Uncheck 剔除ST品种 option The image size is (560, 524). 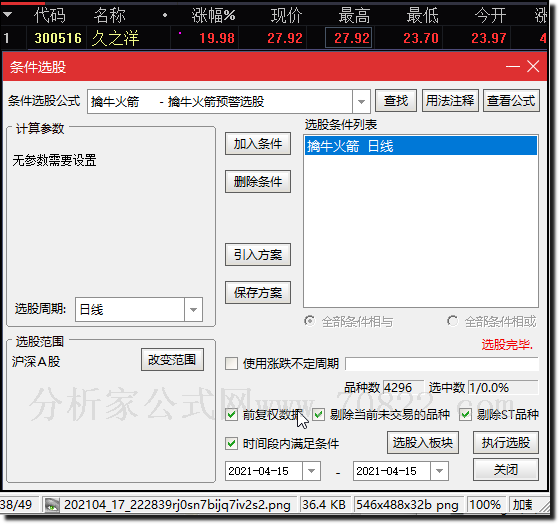pyautogui.click(x=465, y=415)
